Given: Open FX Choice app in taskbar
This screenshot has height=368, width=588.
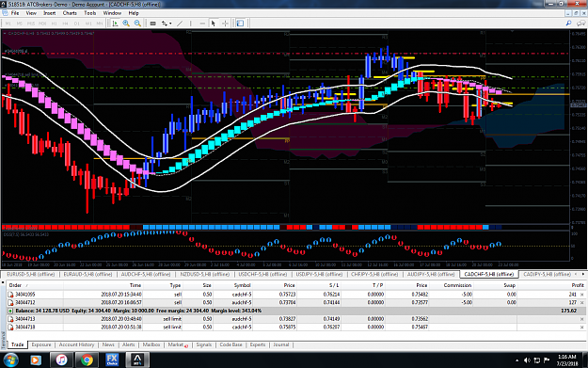Looking at the screenshot, I should point(112,360).
